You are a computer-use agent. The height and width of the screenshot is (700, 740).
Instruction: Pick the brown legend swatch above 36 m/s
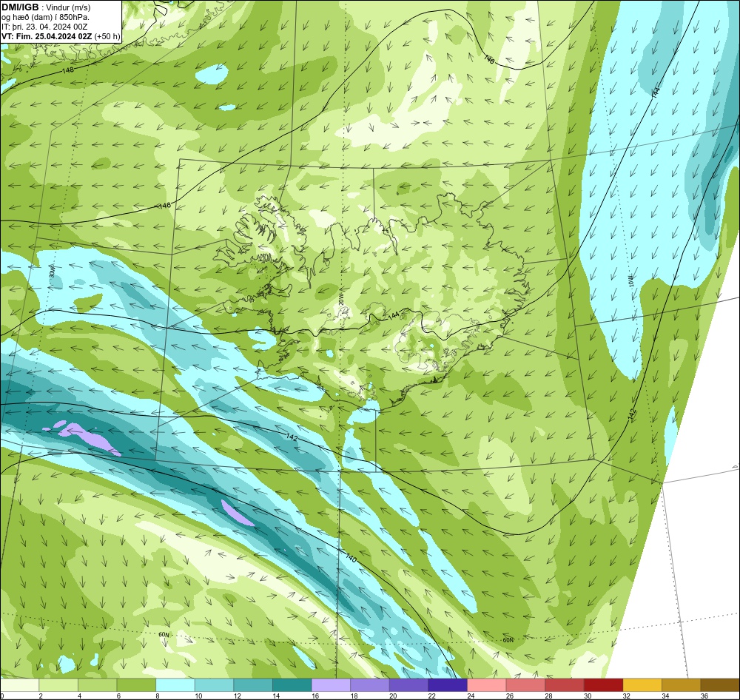(x=720, y=685)
